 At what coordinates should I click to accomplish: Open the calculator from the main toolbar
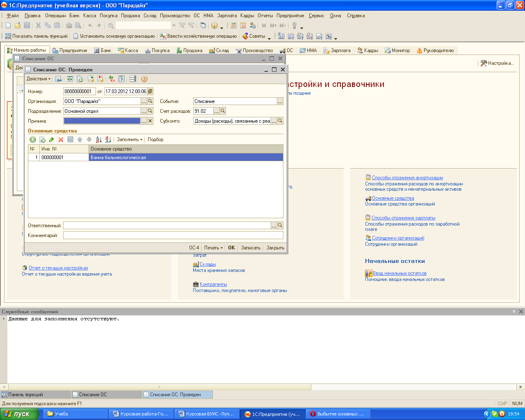[233, 25]
